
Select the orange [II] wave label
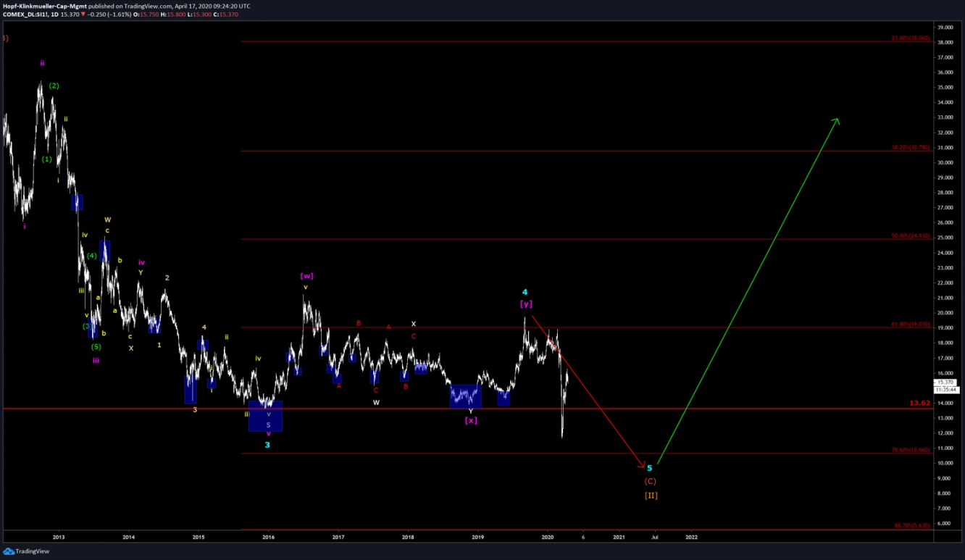pos(651,496)
